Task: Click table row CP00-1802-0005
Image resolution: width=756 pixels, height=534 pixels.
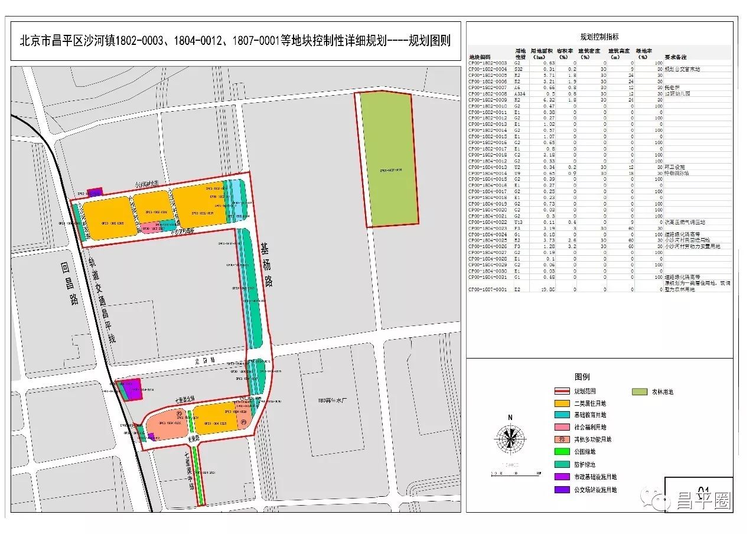Action: [x=600, y=75]
